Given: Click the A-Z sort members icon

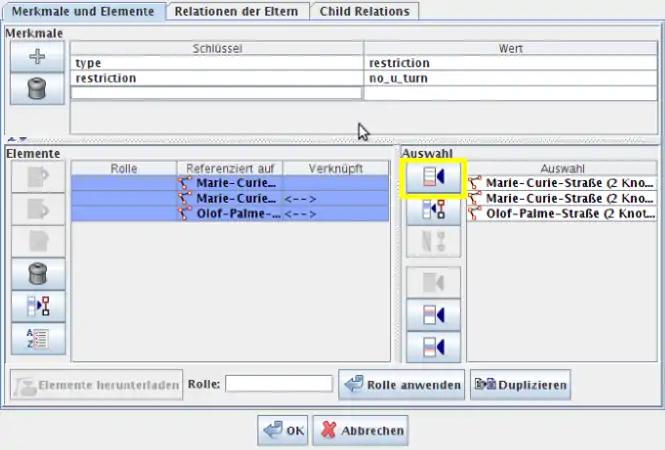Looking at the screenshot, I should tap(36, 337).
